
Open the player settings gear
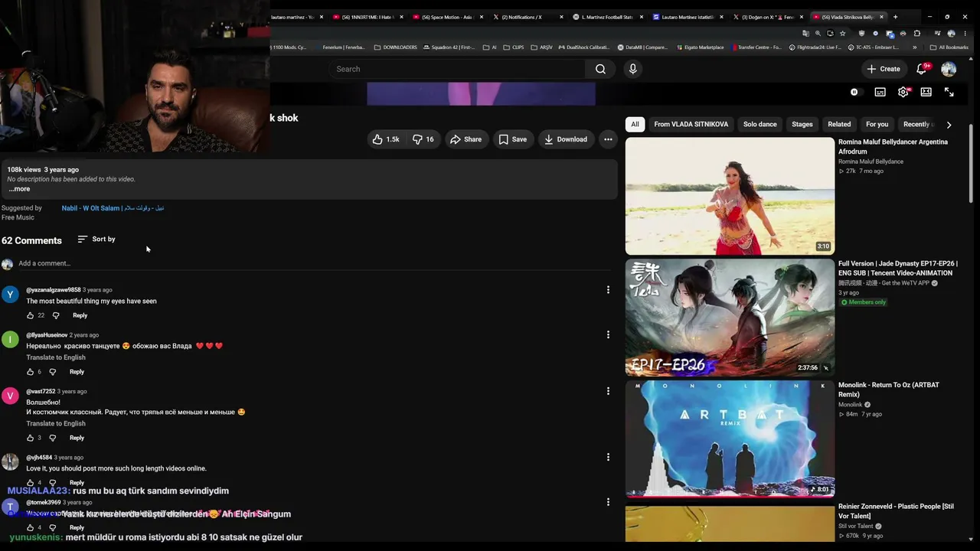903,92
